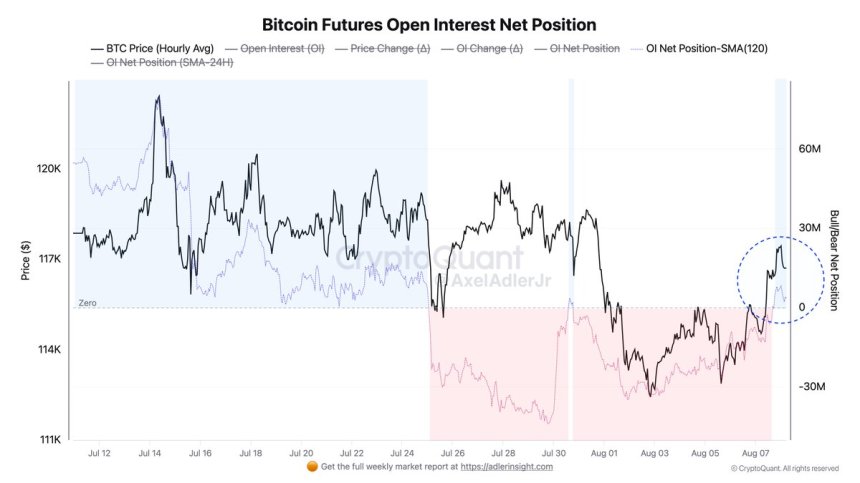Click the Bull/Bear Net Position axis title
The image size is (860, 483).
834,260
